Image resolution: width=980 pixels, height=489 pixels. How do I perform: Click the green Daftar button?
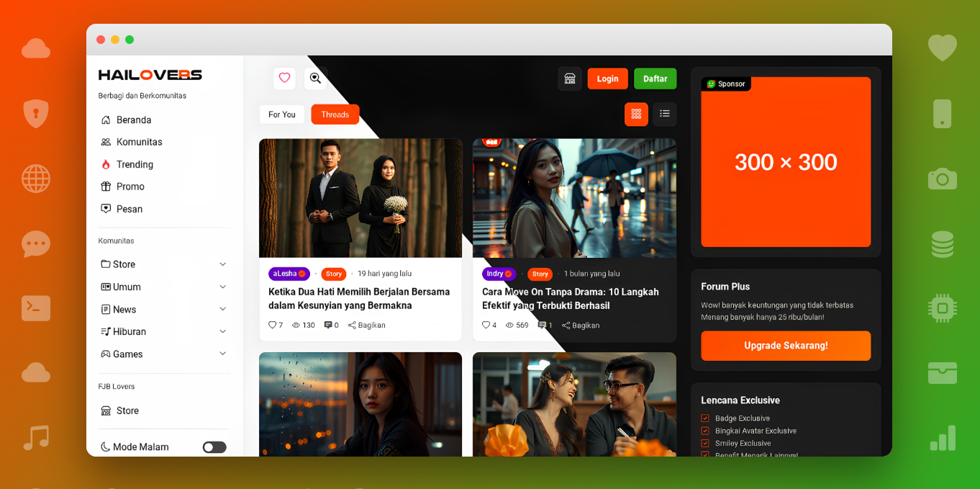point(655,78)
